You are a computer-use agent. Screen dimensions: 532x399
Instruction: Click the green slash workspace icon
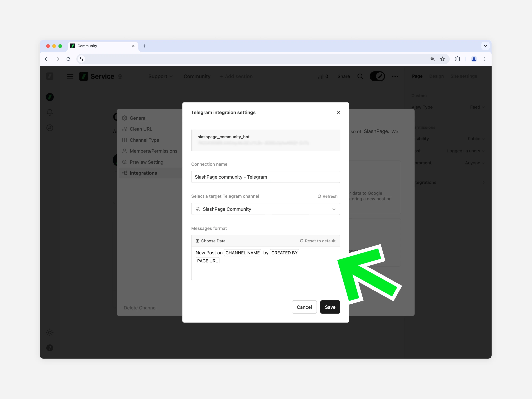coord(50,97)
